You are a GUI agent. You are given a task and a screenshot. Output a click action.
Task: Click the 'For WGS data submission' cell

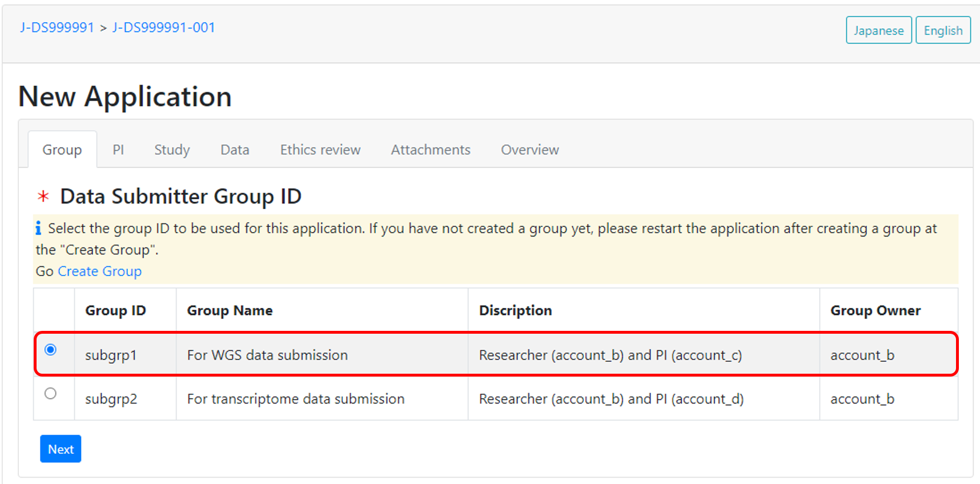coord(267,355)
